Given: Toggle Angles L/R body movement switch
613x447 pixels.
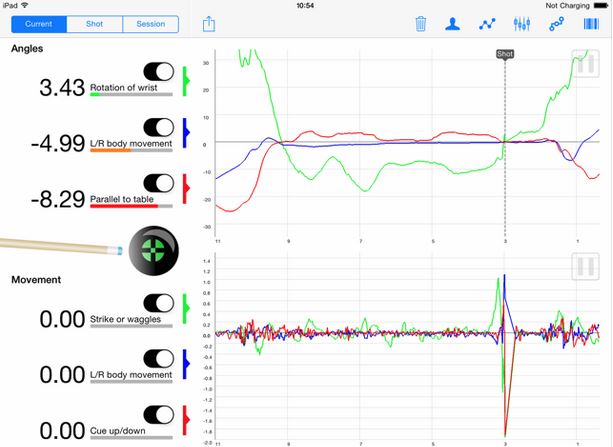Looking at the screenshot, I should (x=159, y=127).
